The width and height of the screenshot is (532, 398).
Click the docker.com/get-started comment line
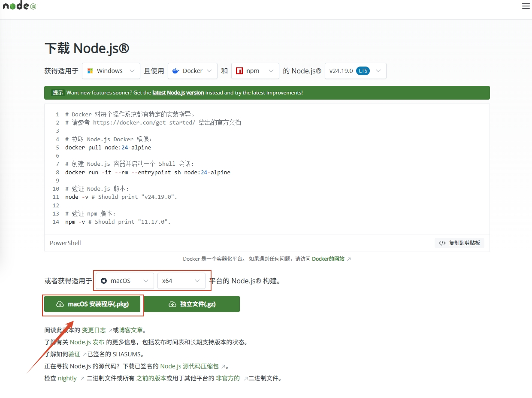153,122
